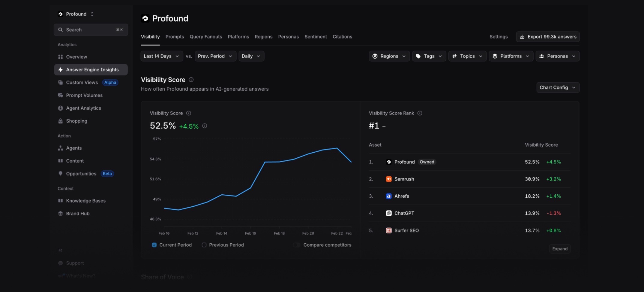Open the Platforms filter dropdown
Viewport: 644px width, 292px height.
(511, 56)
